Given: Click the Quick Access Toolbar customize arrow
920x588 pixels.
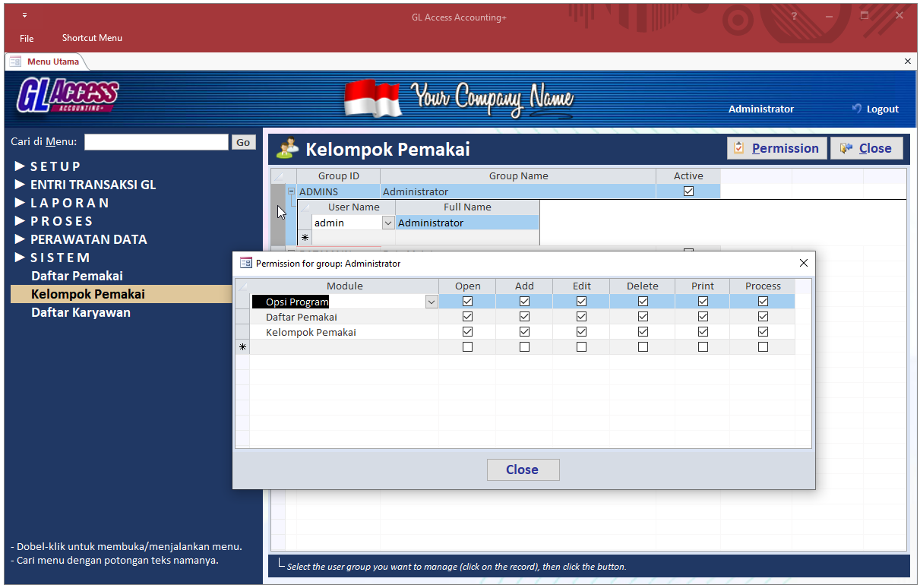Looking at the screenshot, I should click(x=24, y=15).
